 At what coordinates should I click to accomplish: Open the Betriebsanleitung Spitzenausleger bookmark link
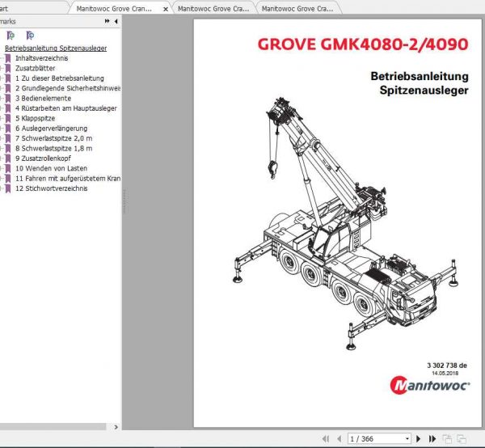pos(56,49)
